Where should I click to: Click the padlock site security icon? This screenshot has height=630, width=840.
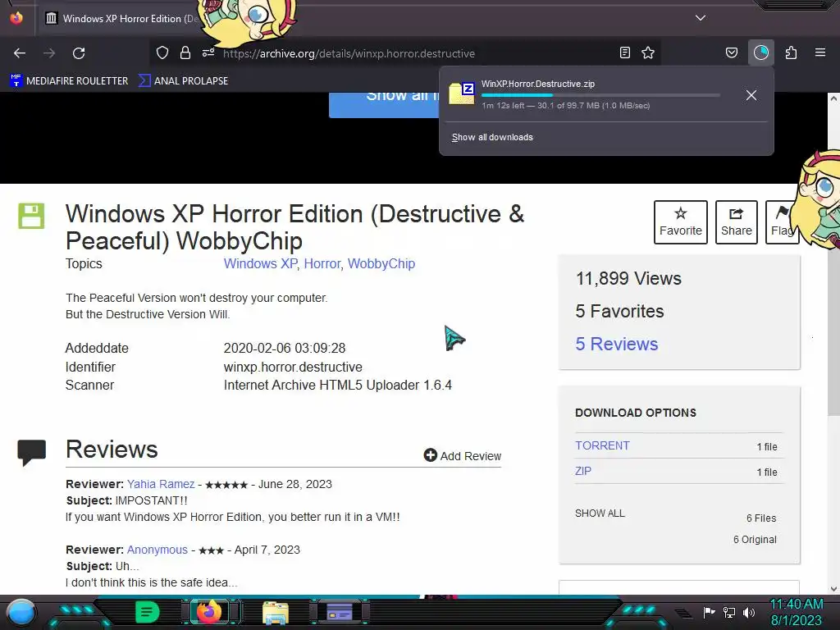coord(185,52)
